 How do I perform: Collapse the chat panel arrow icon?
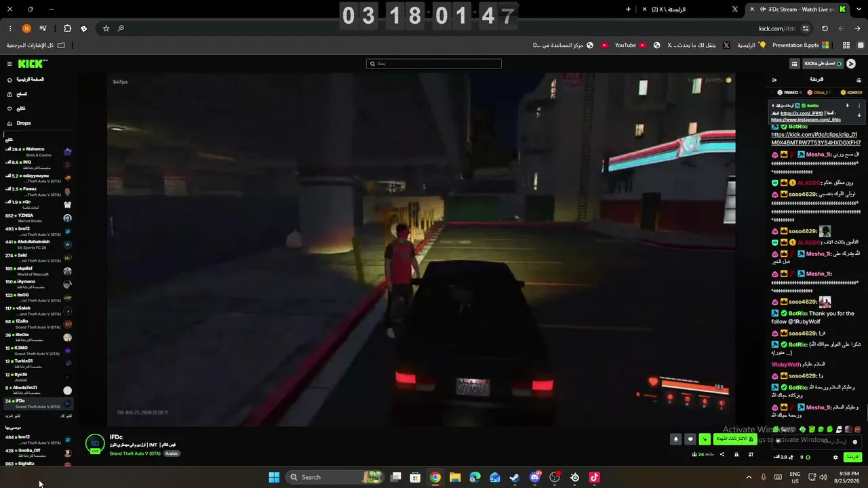774,80
